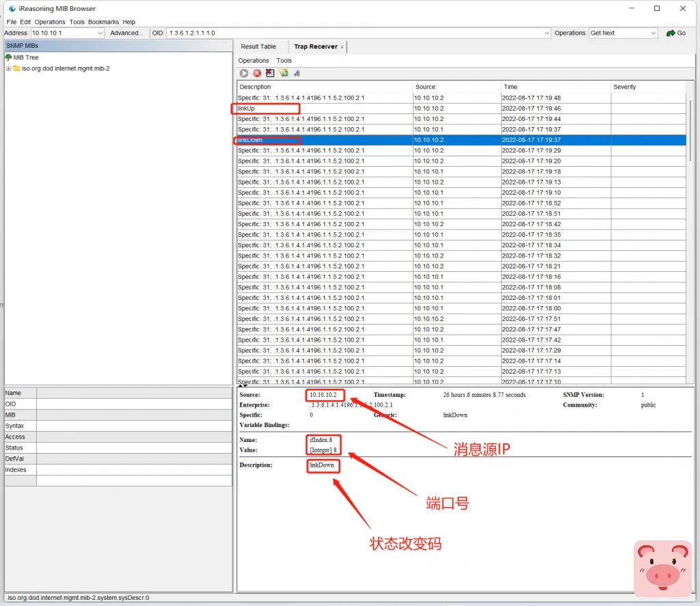The image size is (700, 606).
Task: Switch to the Result Table tab
Action: [258, 46]
